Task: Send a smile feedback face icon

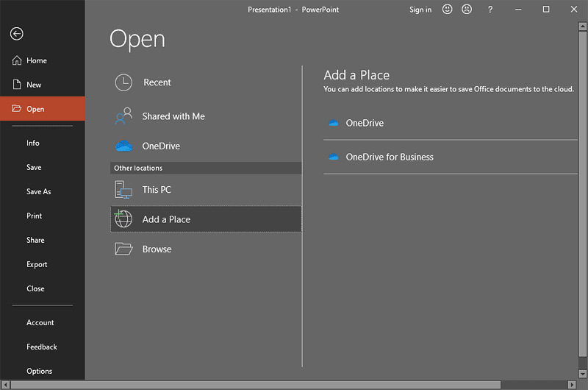Action: 448,10
